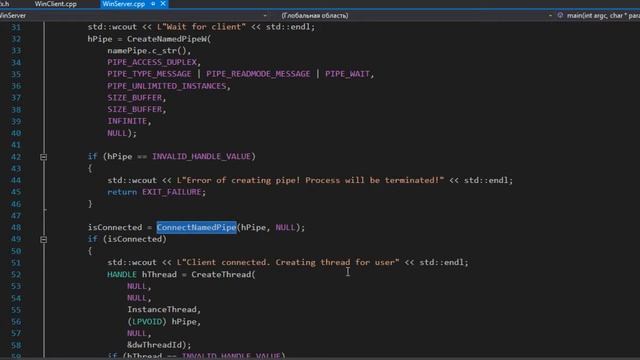
Task: Click CreateThread on line 52
Action: click(x=221, y=275)
